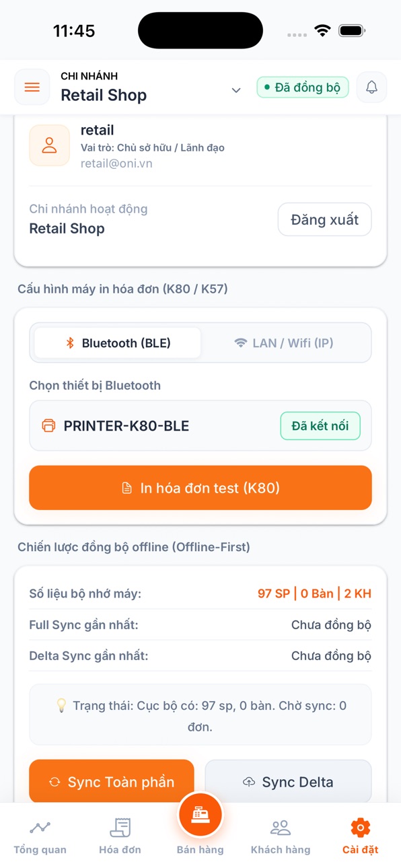
Task: Tap the Cài đặt gear icon
Action: click(361, 827)
